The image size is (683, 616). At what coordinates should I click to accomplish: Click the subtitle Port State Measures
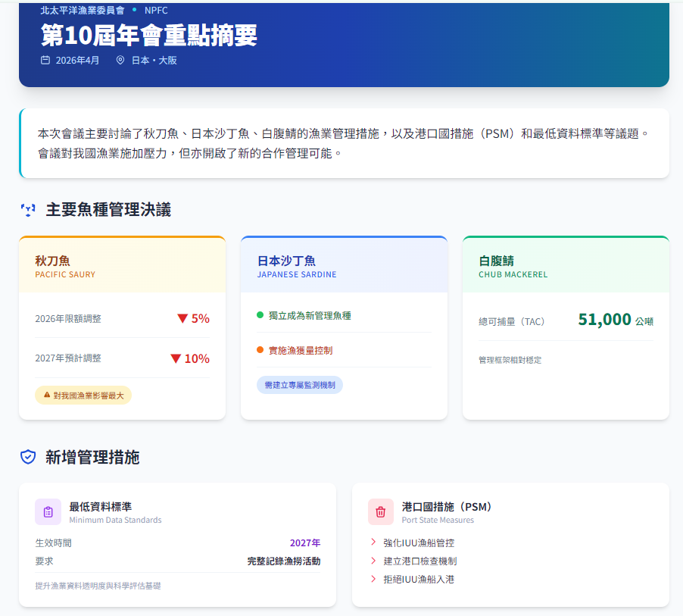pyautogui.click(x=438, y=520)
